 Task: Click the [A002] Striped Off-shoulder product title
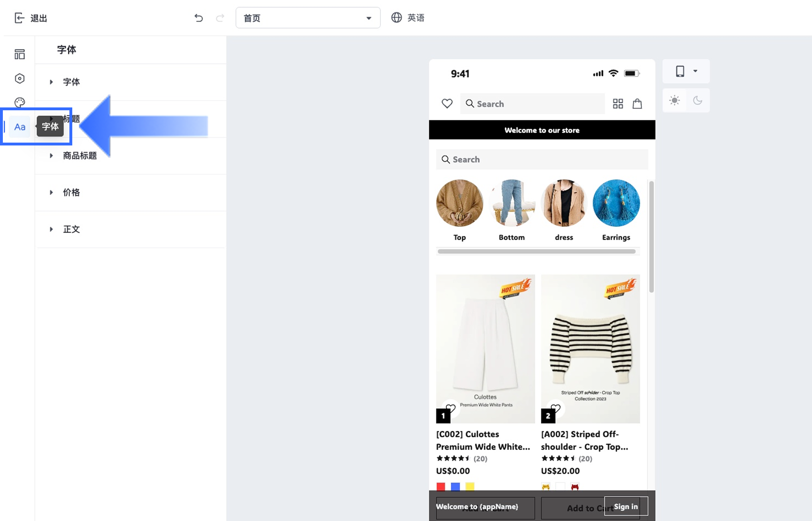click(x=585, y=441)
